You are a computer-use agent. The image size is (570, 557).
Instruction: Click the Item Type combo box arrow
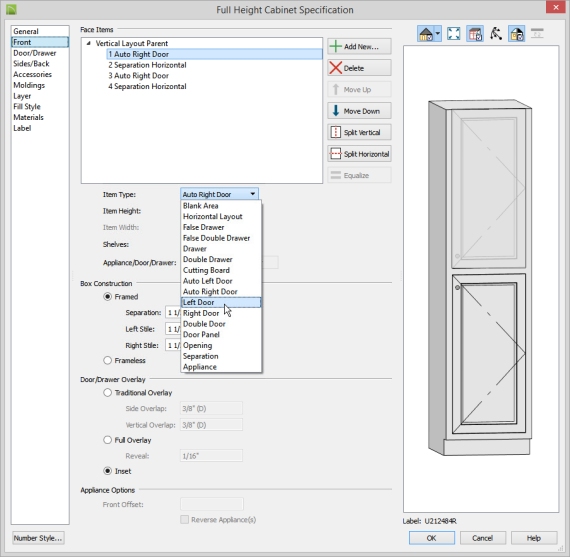click(253, 194)
